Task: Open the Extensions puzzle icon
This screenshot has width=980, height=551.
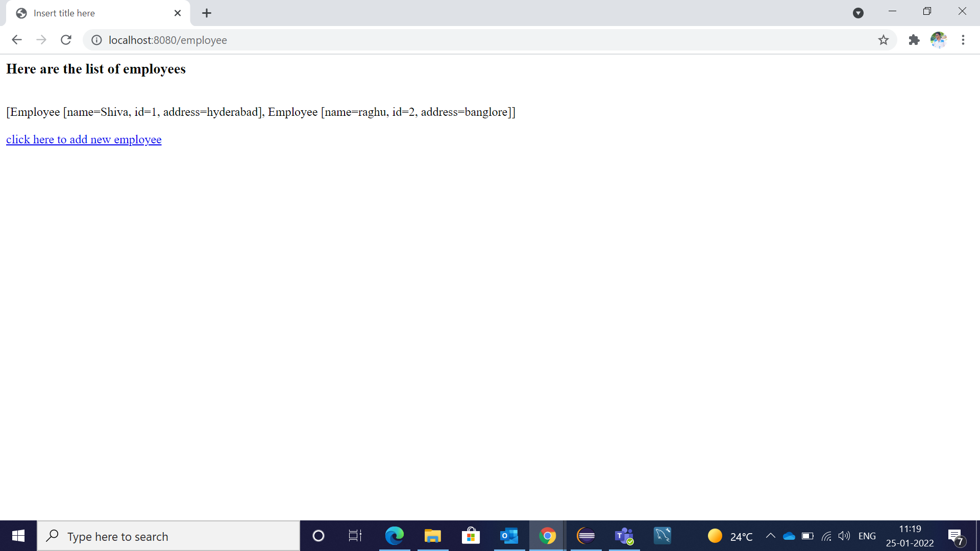Action: [914, 40]
